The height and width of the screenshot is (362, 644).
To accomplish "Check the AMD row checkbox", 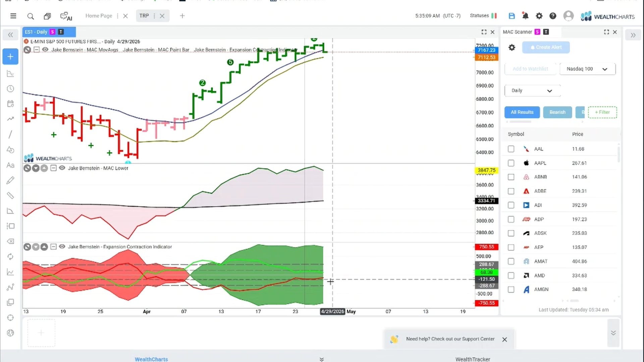I will tap(511, 276).
